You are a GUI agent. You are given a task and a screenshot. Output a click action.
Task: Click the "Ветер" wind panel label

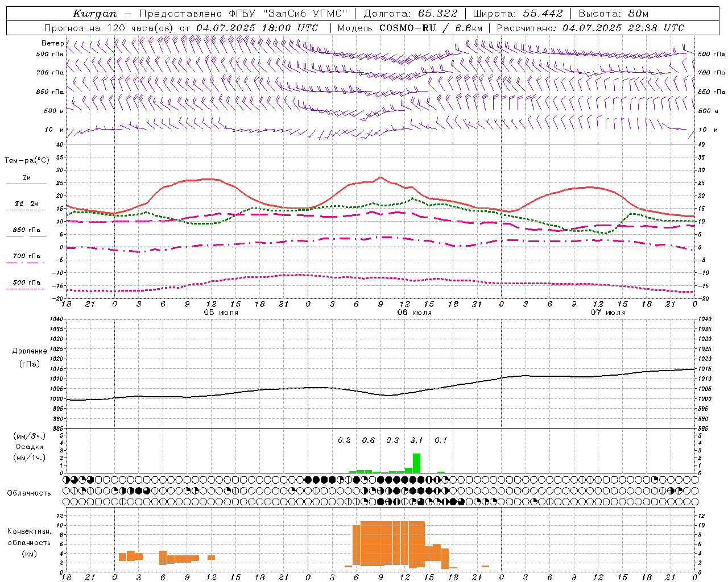[x=52, y=43]
